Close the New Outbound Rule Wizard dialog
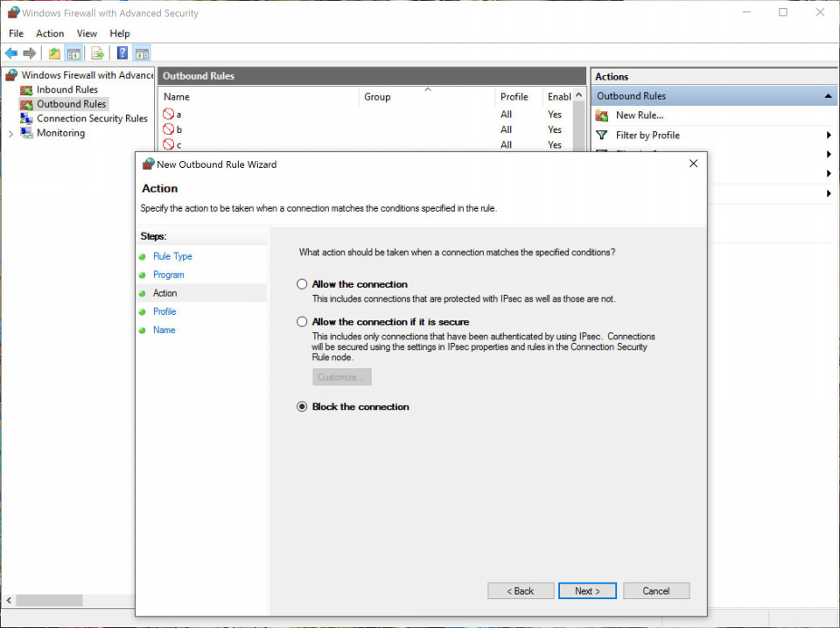840x628 pixels. coord(693,164)
